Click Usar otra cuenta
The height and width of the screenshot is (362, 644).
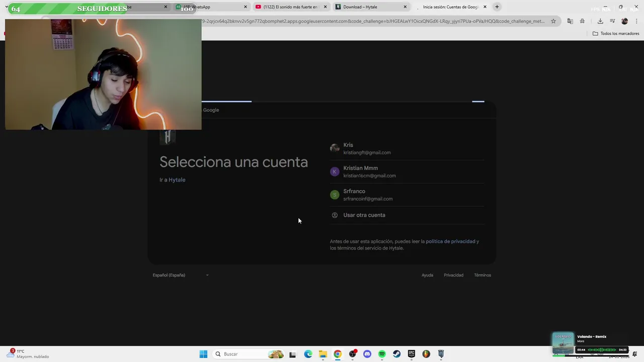pos(407,215)
